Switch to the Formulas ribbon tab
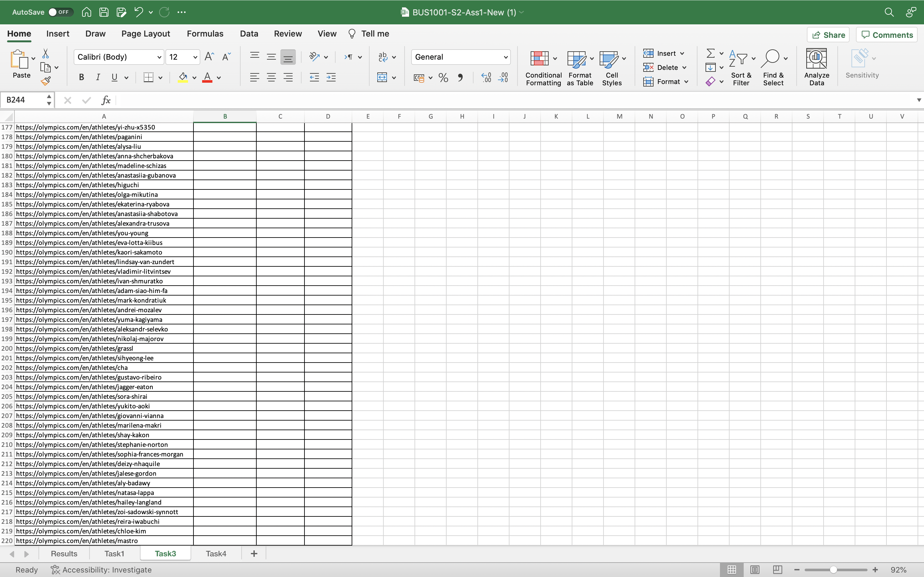924x577 pixels. [x=205, y=34]
